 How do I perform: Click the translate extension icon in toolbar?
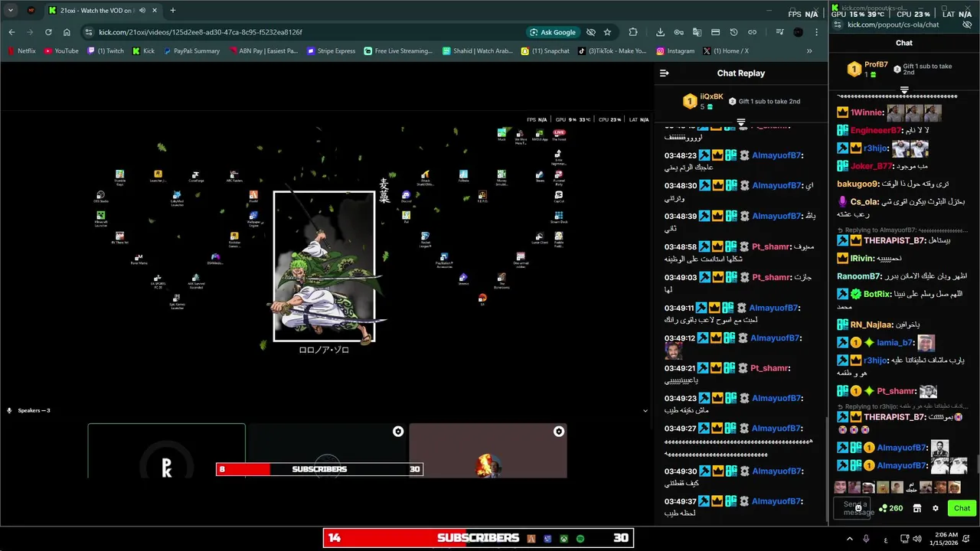[697, 32]
